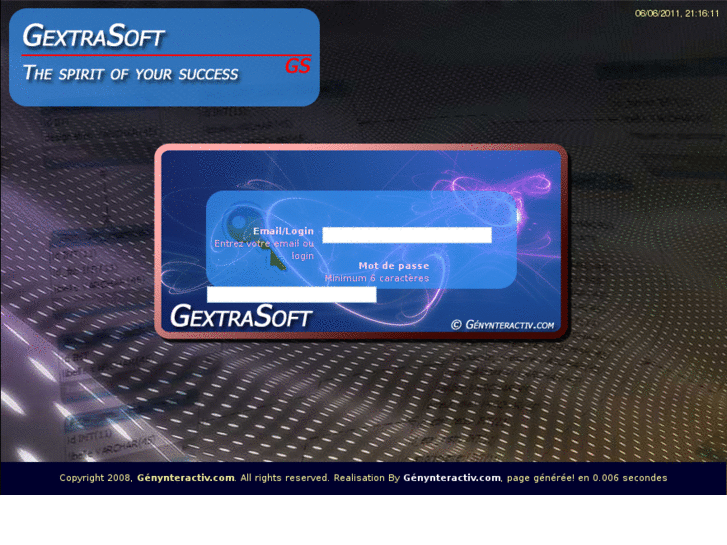Click the GextraSoft logo inside login panel

point(241,316)
